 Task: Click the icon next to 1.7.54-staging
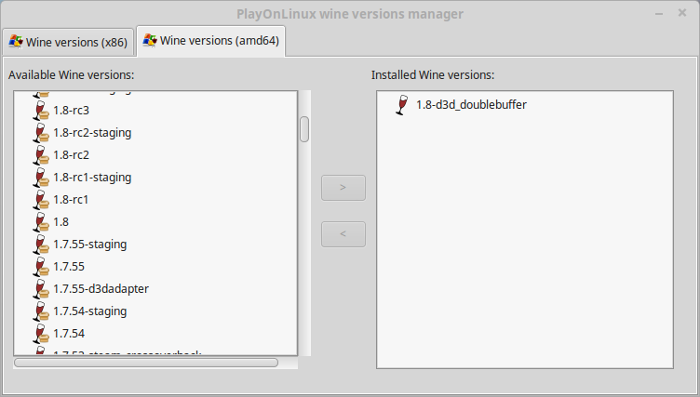click(x=41, y=311)
